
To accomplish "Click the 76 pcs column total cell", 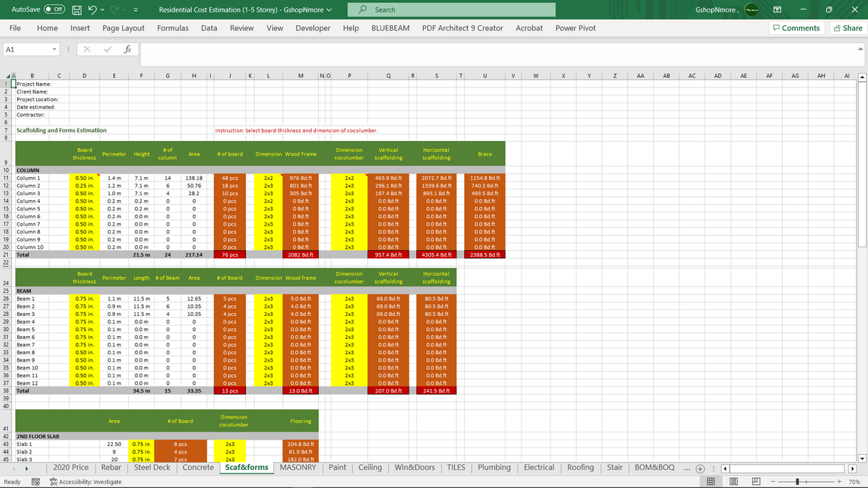I will [230, 254].
